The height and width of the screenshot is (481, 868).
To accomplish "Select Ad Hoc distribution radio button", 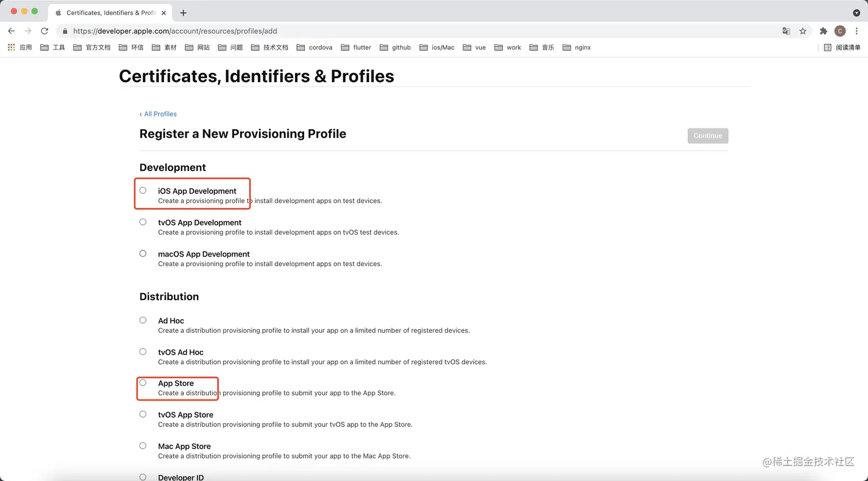I will (x=143, y=320).
